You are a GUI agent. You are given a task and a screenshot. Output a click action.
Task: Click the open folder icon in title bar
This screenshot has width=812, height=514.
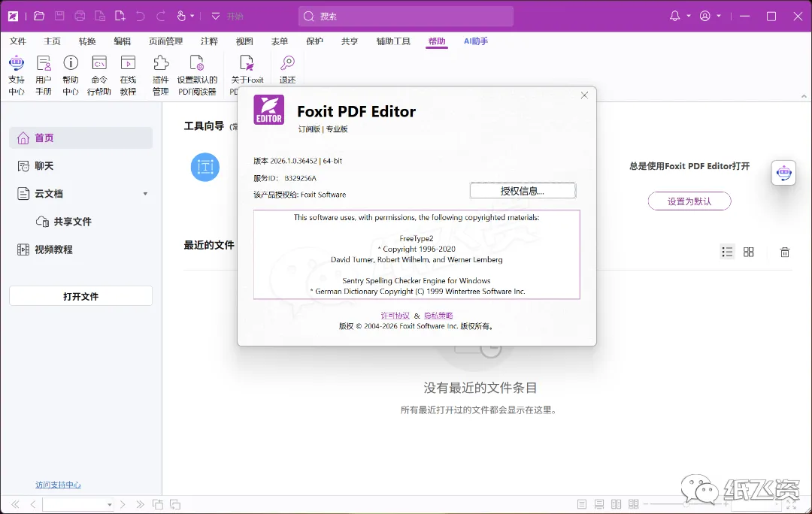point(39,16)
